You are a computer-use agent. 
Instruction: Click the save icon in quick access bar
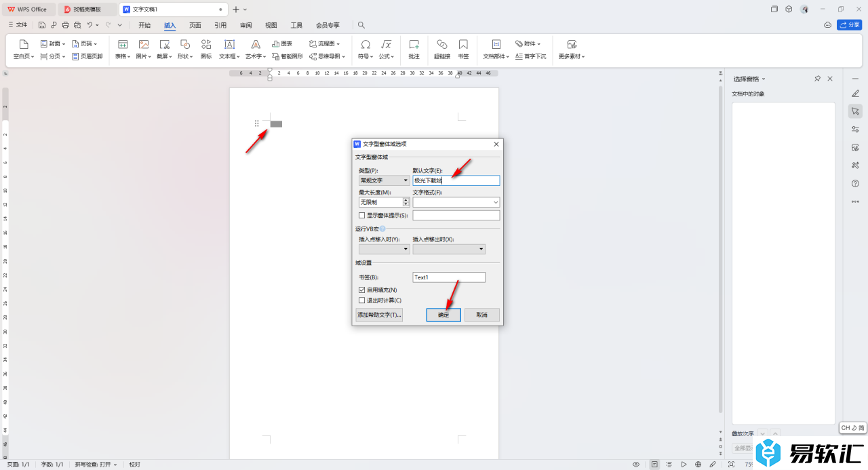coord(42,25)
